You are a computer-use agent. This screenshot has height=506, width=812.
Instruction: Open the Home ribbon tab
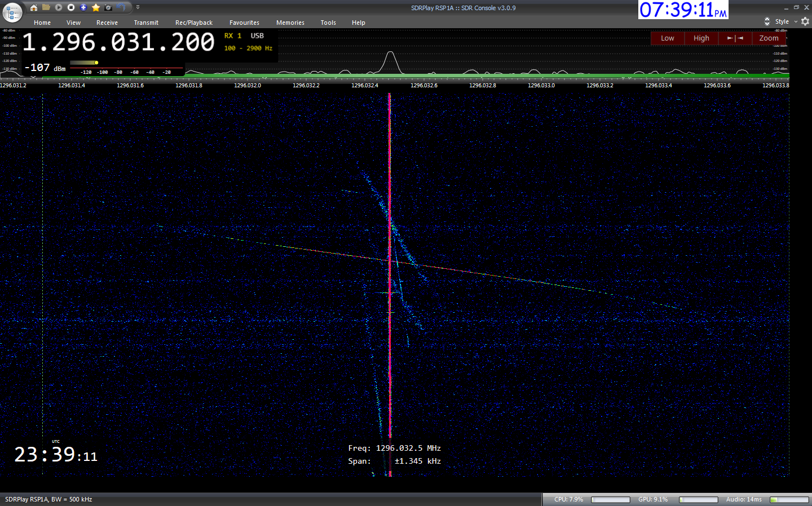point(42,23)
